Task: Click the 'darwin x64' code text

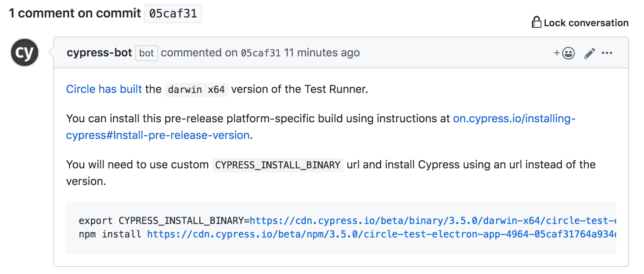Action: [x=196, y=90]
